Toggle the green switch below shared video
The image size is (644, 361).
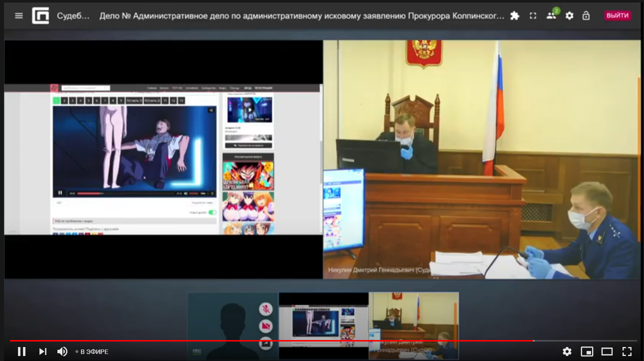212,212
